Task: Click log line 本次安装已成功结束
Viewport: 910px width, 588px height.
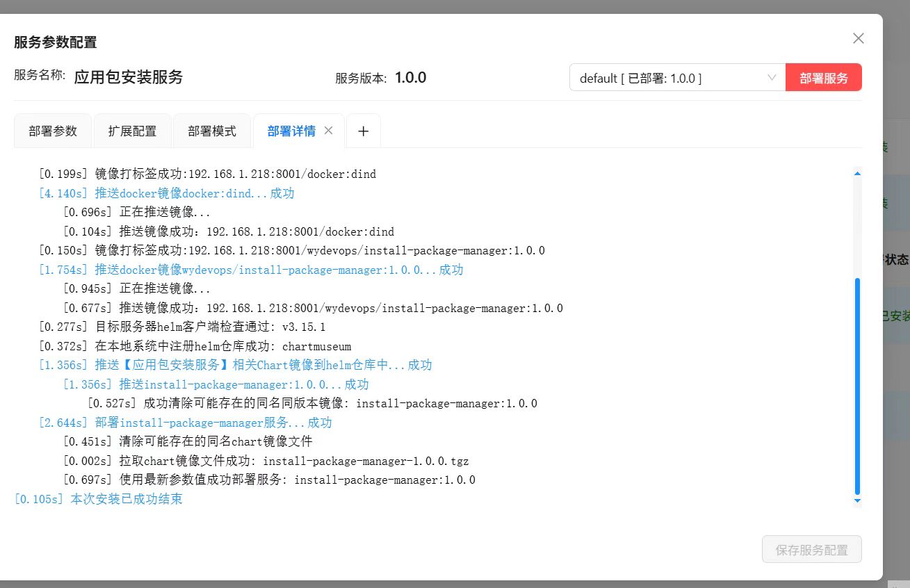Action: [x=98, y=499]
